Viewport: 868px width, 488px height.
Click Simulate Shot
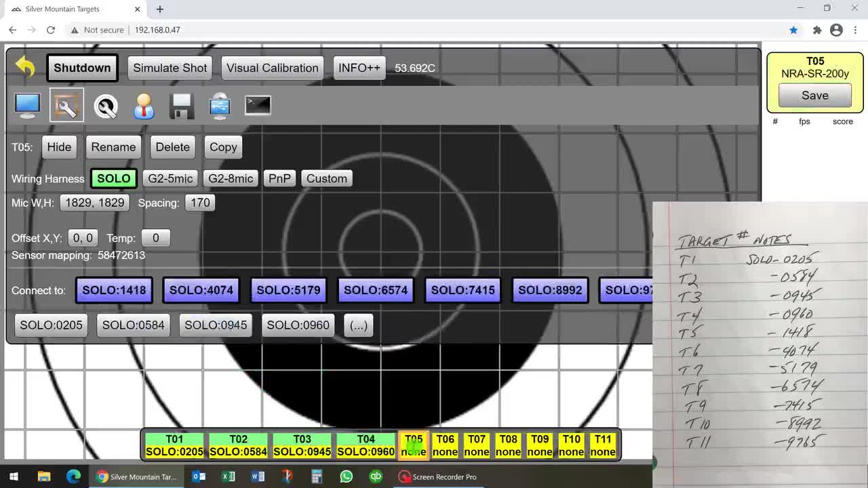170,68
